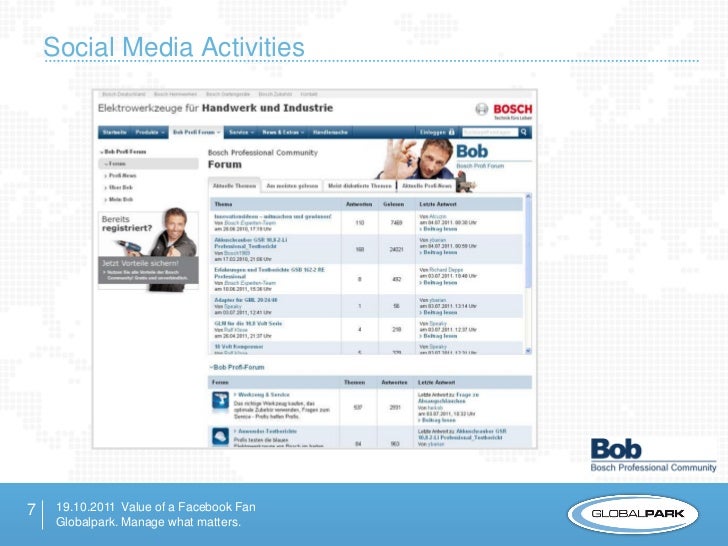Expand Über Bob in the sidebar

tap(118, 188)
